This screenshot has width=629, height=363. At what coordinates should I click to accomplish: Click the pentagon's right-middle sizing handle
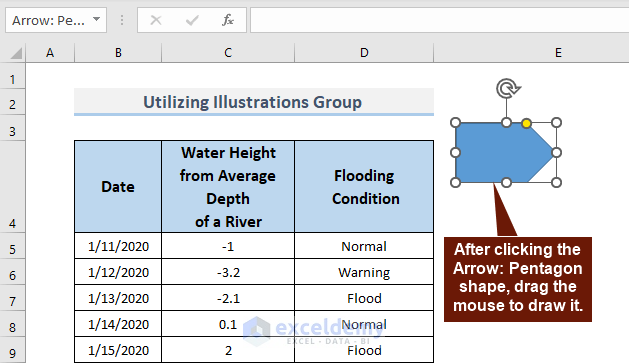click(x=556, y=152)
